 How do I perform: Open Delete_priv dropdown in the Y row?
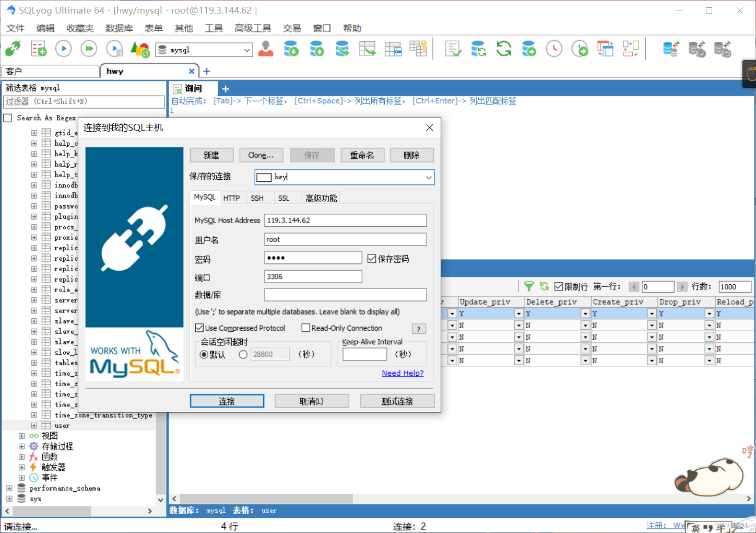pos(585,314)
